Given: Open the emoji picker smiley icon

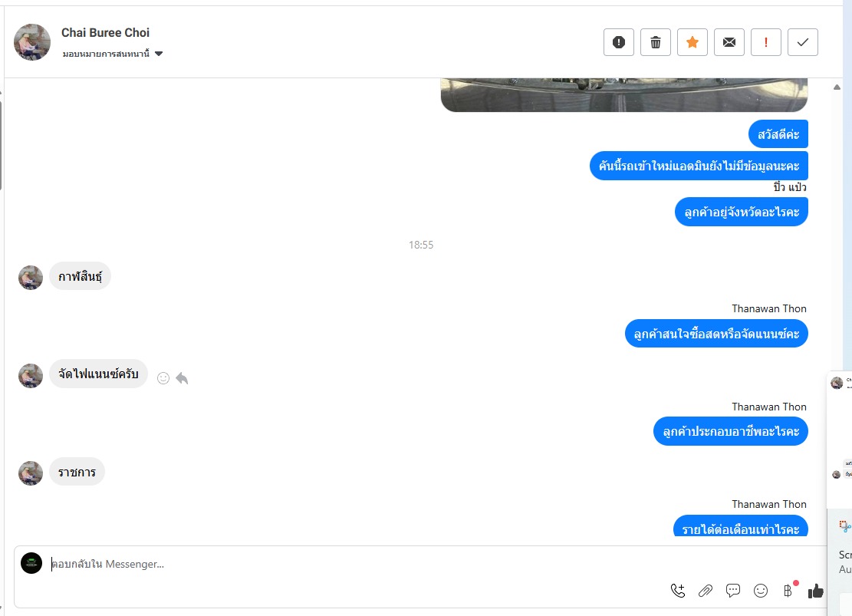Looking at the screenshot, I should click(761, 591).
